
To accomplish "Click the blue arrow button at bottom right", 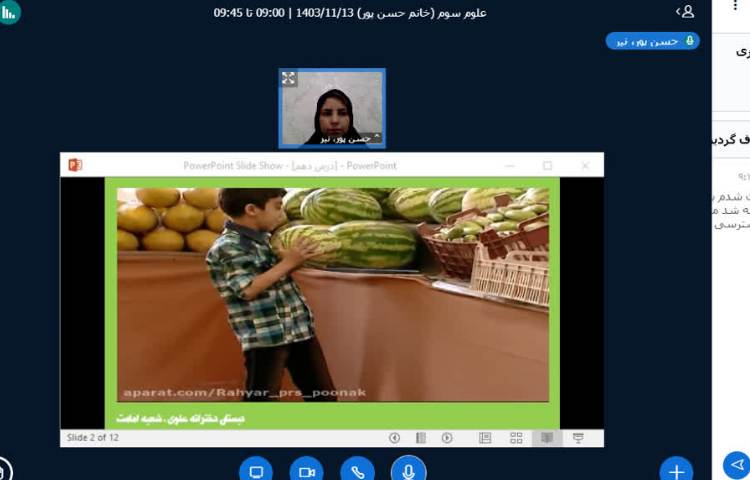I will [735, 464].
